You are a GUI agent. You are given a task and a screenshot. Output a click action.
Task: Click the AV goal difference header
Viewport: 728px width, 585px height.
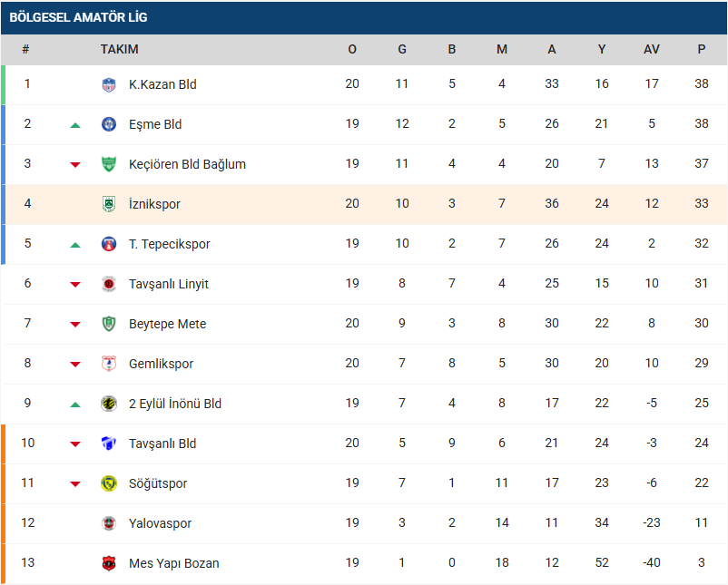(x=651, y=49)
